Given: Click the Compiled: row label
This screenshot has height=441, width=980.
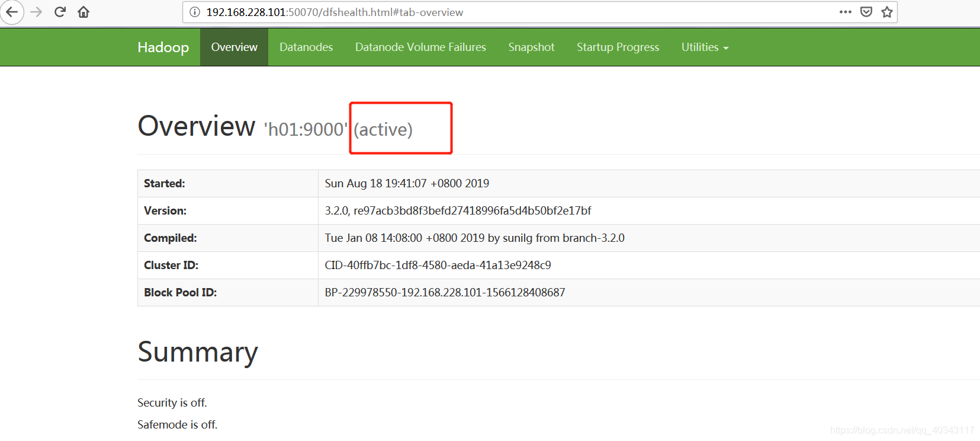Looking at the screenshot, I should tap(171, 238).
